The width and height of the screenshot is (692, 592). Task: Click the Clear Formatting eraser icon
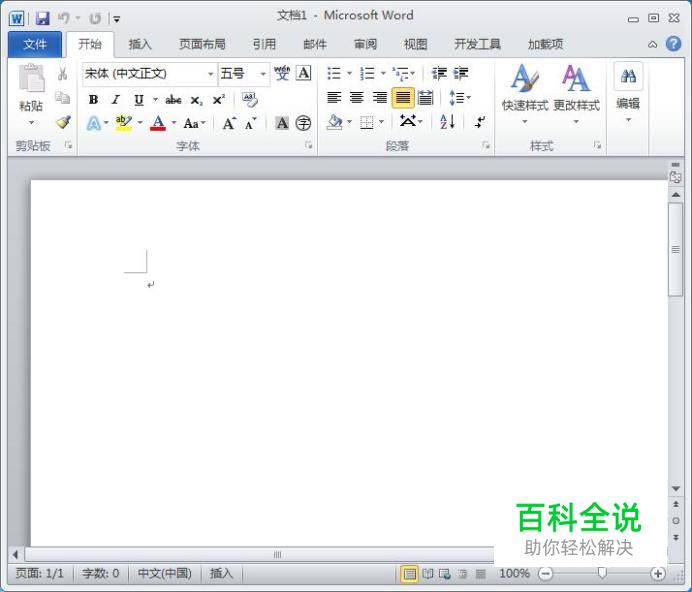[x=250, y=100]
